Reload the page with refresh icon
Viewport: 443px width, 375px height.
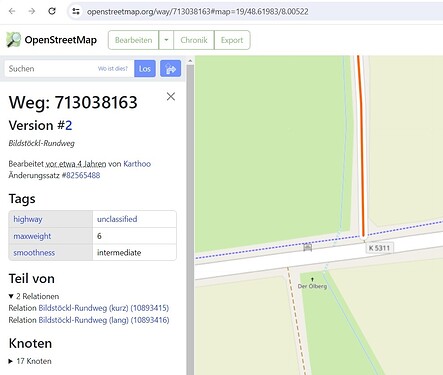52,11
